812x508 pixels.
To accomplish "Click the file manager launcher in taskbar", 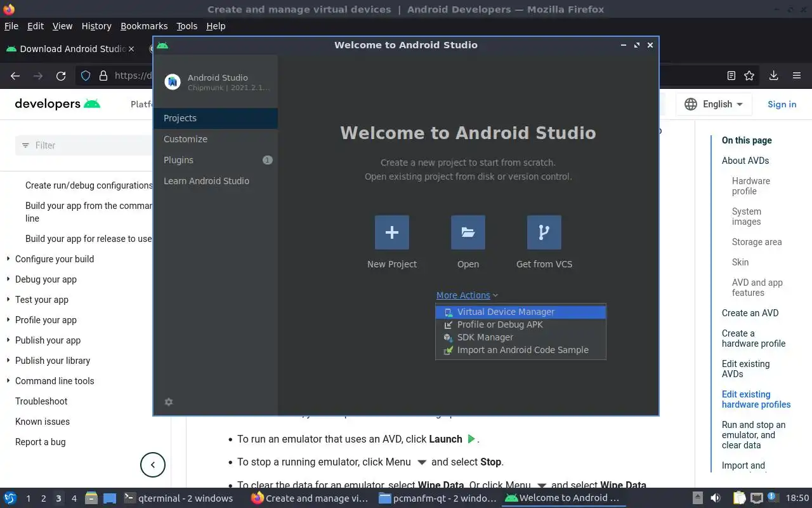I will pyautogui.click(x=91, y=498).
